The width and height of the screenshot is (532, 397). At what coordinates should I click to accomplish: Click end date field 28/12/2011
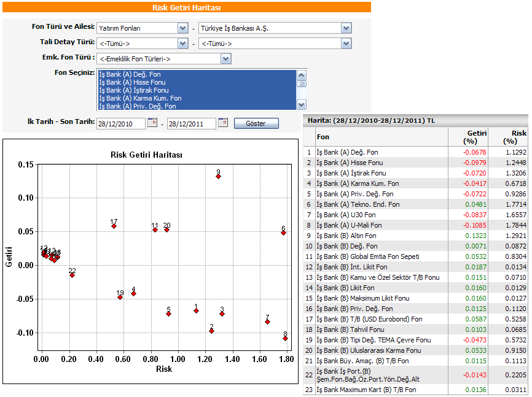tap(191, 124)
